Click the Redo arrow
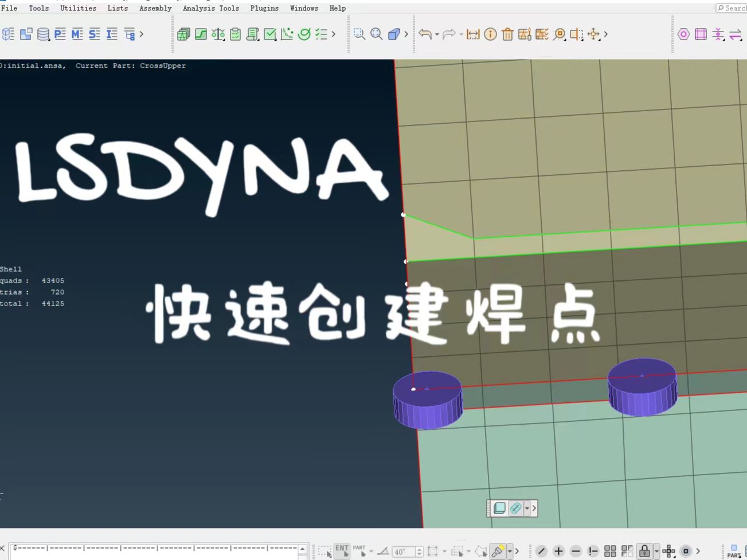The image size is (747, 560). tap(449, 34)
